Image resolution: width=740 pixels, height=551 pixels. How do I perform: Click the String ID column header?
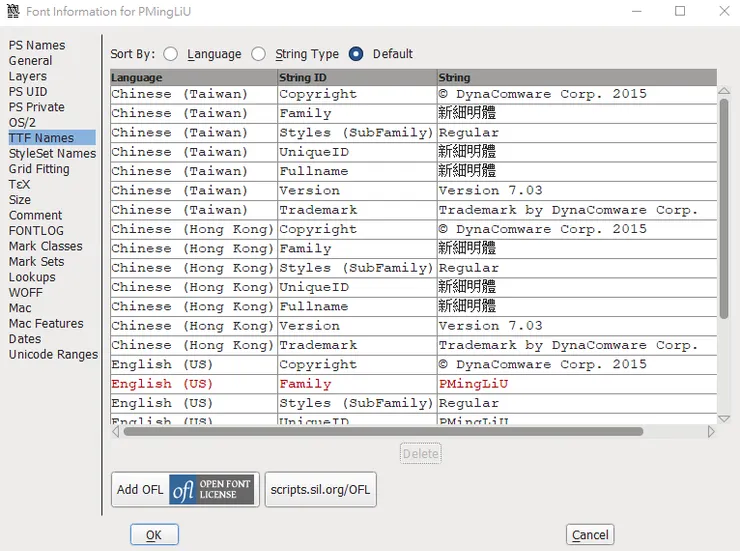coord(357,77)
